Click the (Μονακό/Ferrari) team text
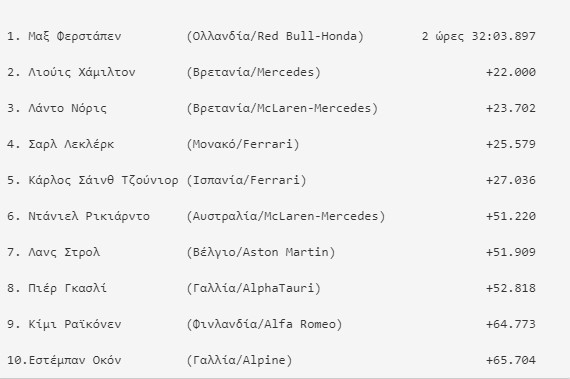This screenshot has width=570, height=379. coord(243,144)
